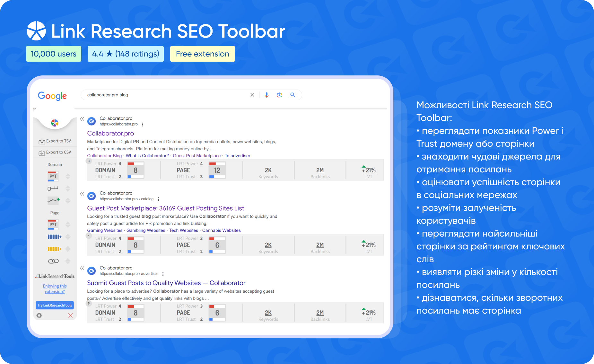The height and width of the screenshot is (364, 594).
Task: Collapse the metrics bar for Collaborator.pro result
Action: coord(83,118)
